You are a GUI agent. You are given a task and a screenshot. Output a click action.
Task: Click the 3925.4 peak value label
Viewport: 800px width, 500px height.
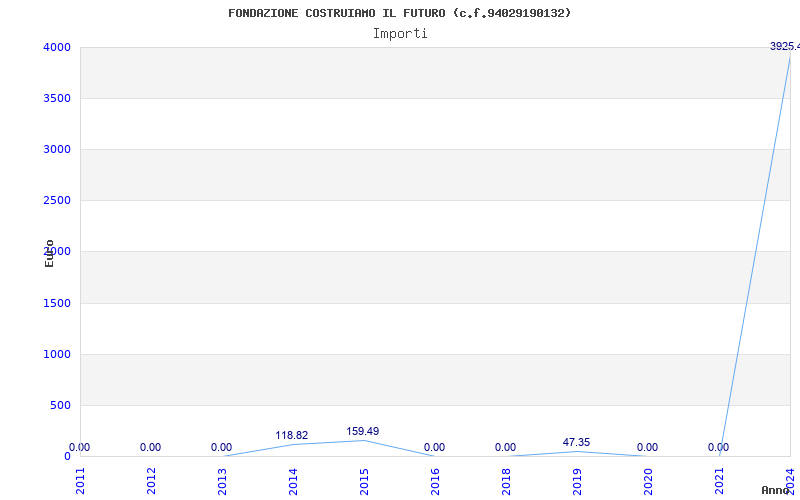(785, 47)
